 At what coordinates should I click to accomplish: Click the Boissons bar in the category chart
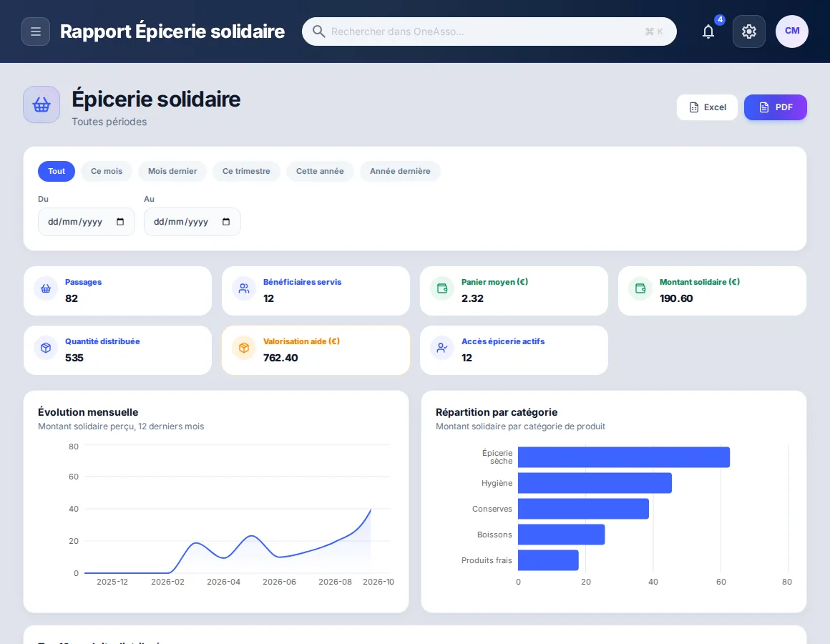pos(561,535)
